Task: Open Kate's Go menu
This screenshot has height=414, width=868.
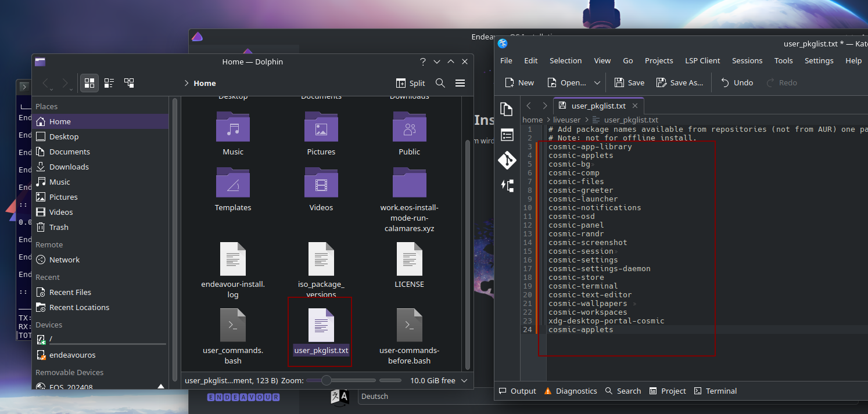Action: [x=628, y=60]
